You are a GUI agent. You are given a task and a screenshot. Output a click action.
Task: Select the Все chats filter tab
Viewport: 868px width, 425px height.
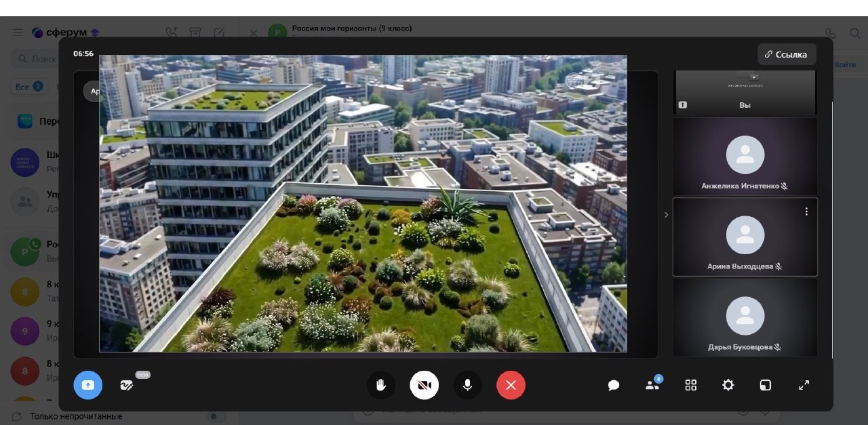(x=28, y=87)
